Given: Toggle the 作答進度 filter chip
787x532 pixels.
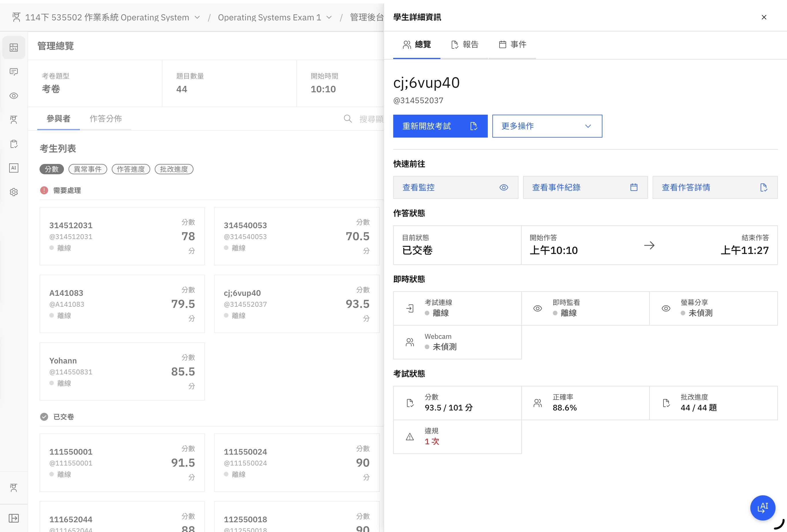Looking at the screenshot, I should (x=131, y=169).
